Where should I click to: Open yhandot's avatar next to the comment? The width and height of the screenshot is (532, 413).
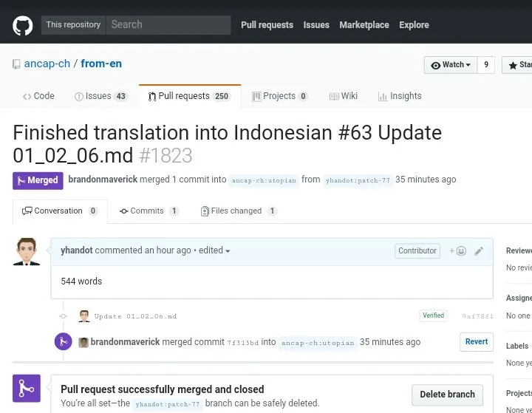(x=27, y=251)
